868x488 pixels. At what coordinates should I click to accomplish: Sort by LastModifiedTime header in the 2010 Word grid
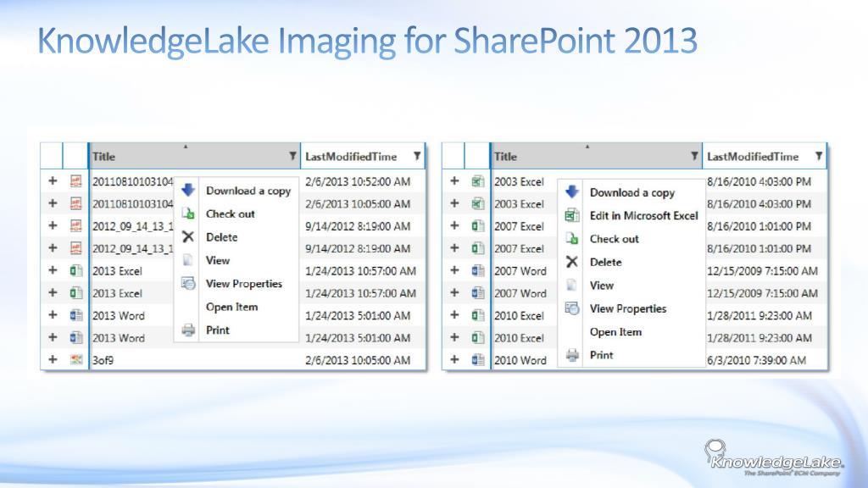tap(753, 157)
